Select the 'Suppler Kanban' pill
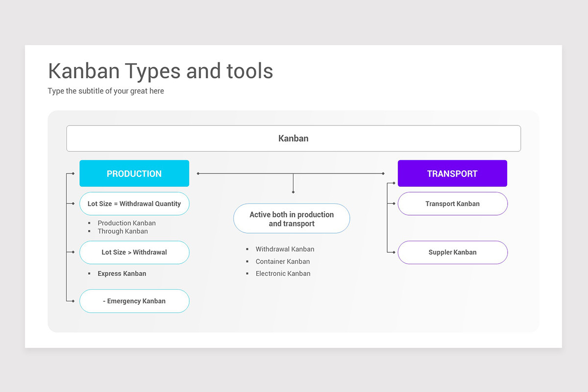The height and width of the screenshot is (392, 588). tap(453, 252)
